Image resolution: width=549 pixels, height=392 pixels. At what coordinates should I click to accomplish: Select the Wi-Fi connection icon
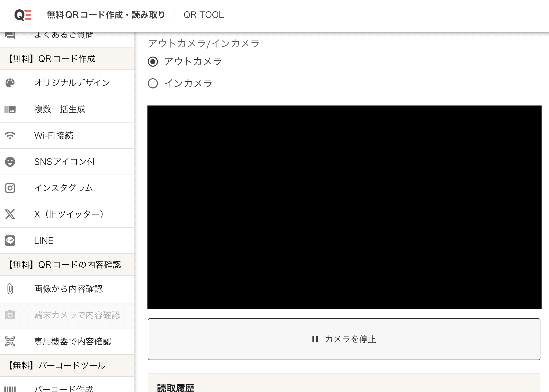tap(10, 135)
